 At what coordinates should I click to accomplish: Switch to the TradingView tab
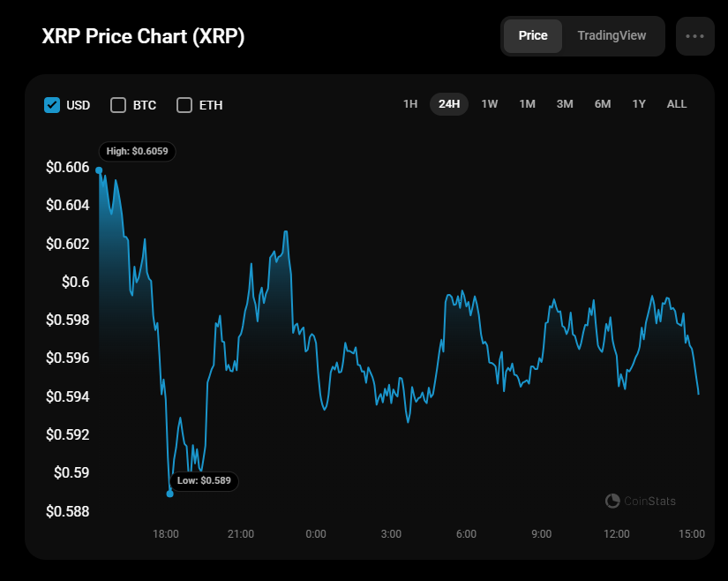[612, 36]
